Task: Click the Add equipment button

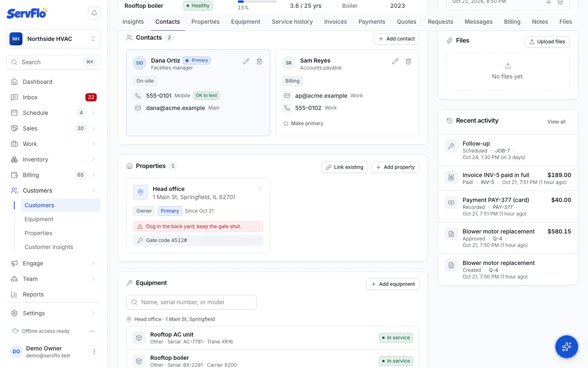Action: click(393, 284)
